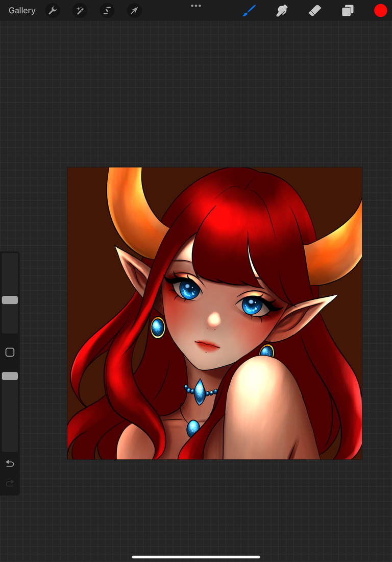
Task: Select the Brush tool
Action: [x=249, y=10]
